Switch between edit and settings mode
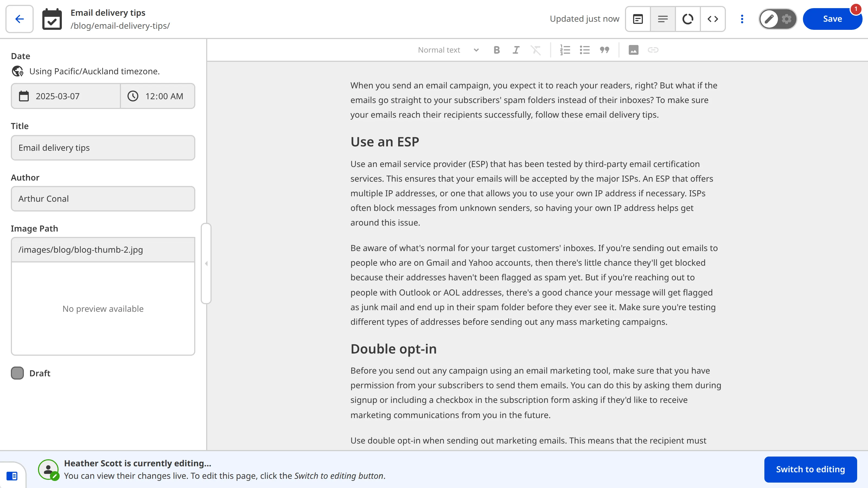The width and height of the screenshot is (868, 488). [777, 19]
